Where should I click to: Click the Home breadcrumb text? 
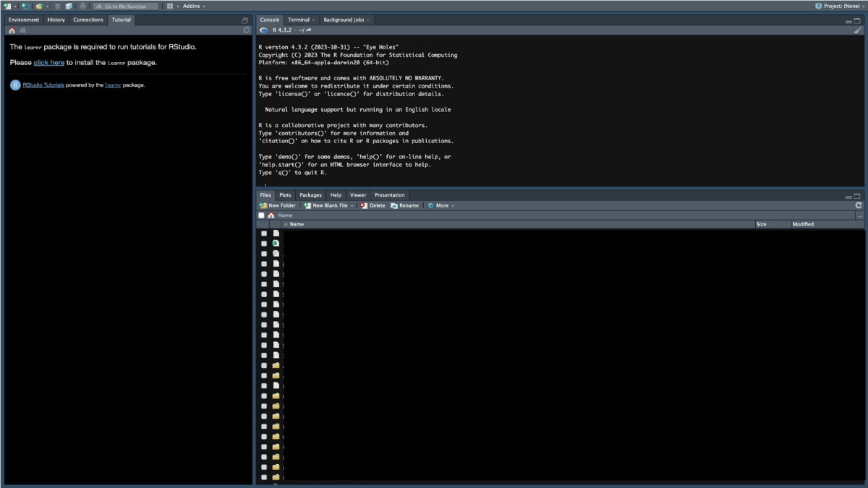pyautogui.click(x=285, y=215)
